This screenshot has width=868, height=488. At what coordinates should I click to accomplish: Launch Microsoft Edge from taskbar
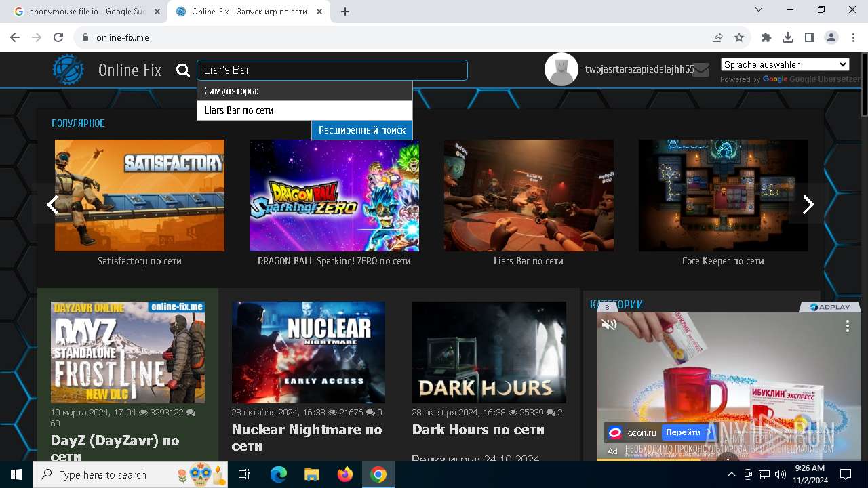[279, 474]
